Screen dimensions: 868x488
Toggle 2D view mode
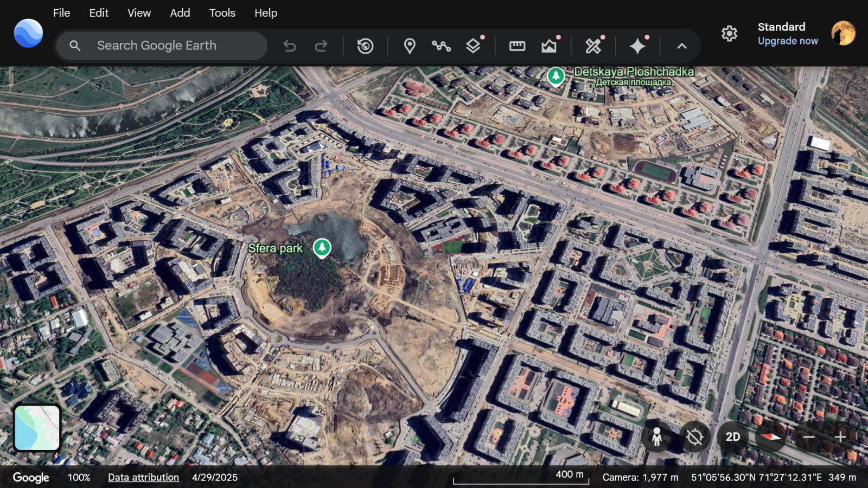tap(733, 437)
